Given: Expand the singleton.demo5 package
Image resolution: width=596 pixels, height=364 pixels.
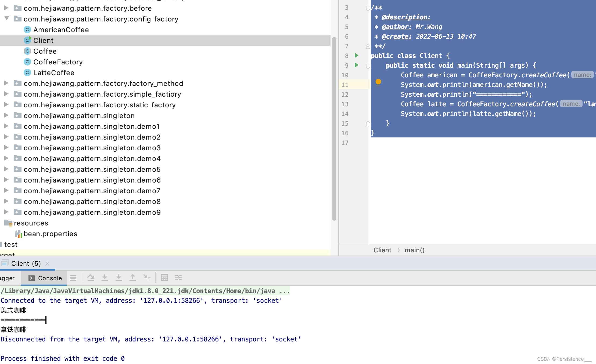Looking at the screenshot, I should [x=6, y=169].
